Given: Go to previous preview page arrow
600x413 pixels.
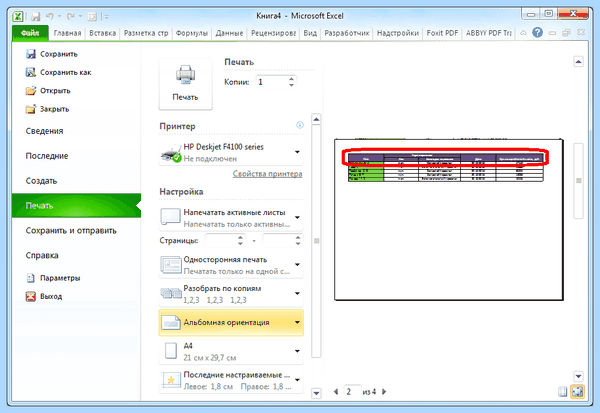Looking at the screenshot, I should [x=336, y=392].
